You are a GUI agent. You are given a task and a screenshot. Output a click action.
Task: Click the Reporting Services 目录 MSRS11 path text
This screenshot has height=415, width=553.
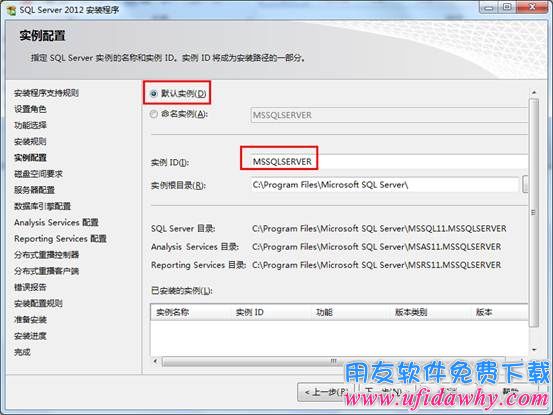377,265
